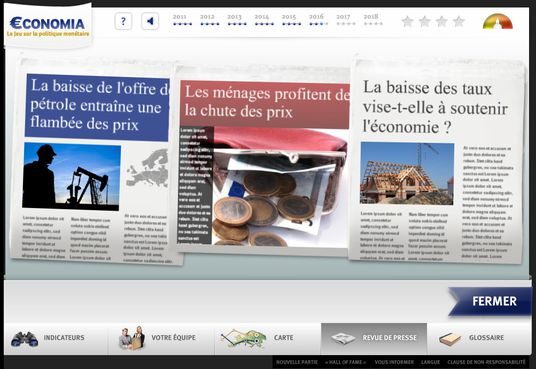Click the Europe map graphic
Image resolution: width=536 pixels, height=369 pixels.
pos(147,168)
